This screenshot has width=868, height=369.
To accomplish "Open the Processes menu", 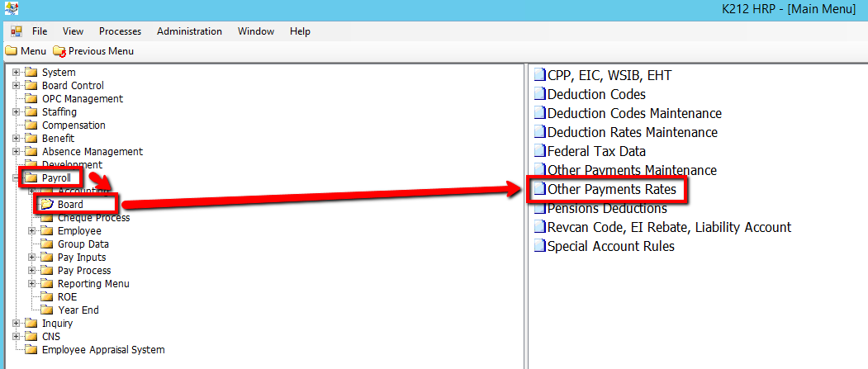I will [x=120, y=31].
